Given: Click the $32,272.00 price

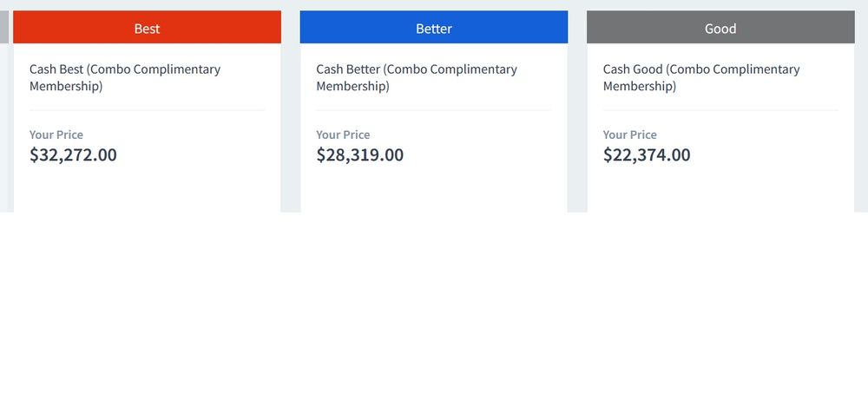Looking at the screenshot, I should pyautogui.click(x=73, y=155).
